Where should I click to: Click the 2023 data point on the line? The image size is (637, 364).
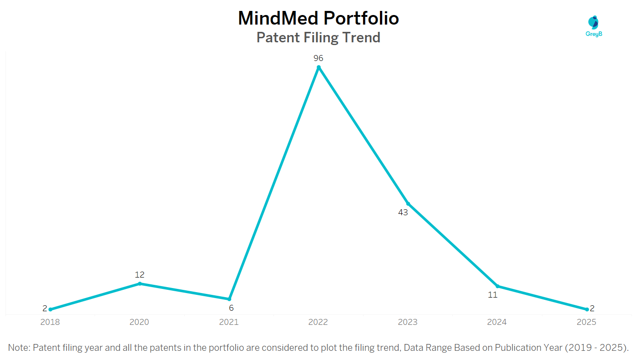[x=408, y=203]
